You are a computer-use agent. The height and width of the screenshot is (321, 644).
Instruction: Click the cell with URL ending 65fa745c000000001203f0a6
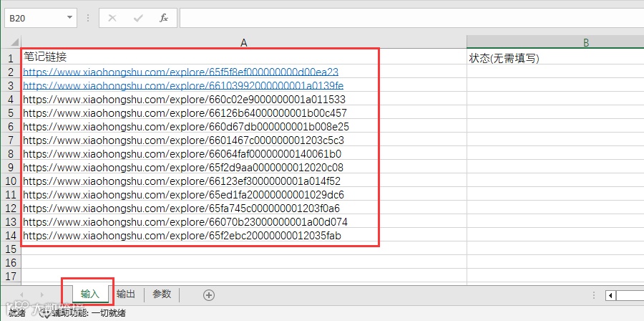tap(244, 208)
